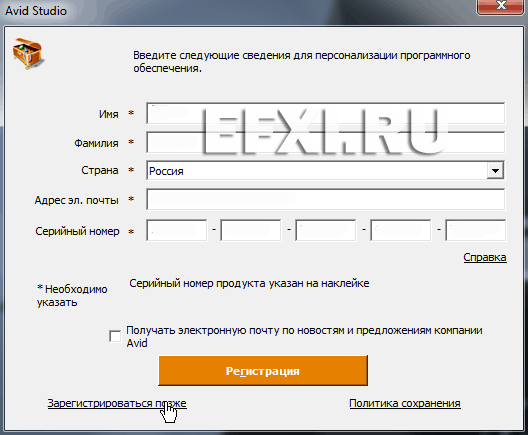528x435 pixels.
Task: Click second serial number segment box
Action: pos(251,230)
